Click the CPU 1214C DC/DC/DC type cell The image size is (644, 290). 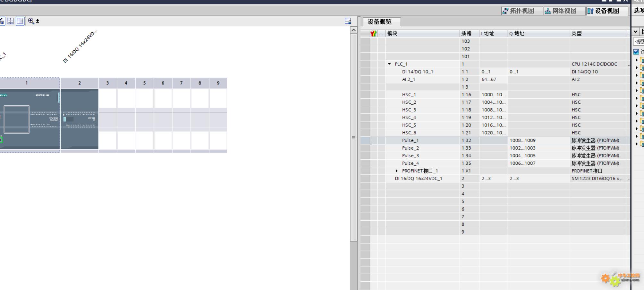pyautogui.click(x=598, y=64)
